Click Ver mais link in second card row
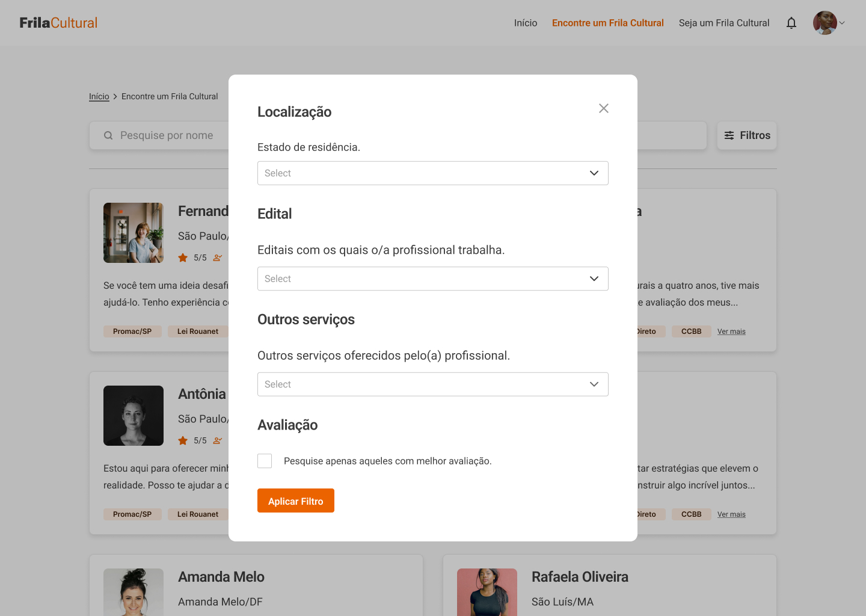 pyautogui.click(x=731, y=514)
